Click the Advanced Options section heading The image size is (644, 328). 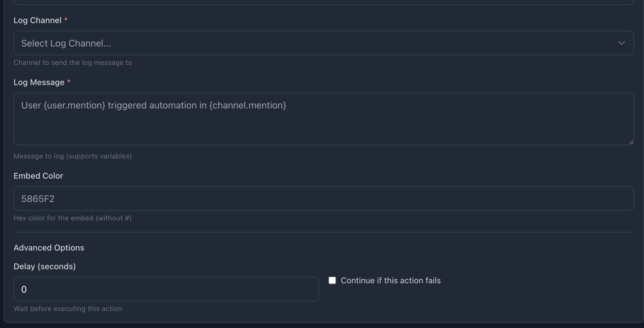click(x=49, y=248)
